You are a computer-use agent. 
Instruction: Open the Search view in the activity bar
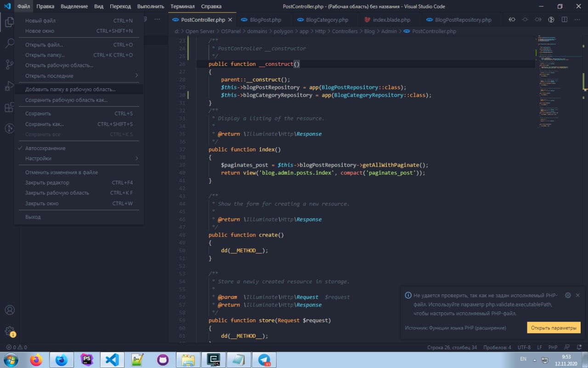(9, 43)
